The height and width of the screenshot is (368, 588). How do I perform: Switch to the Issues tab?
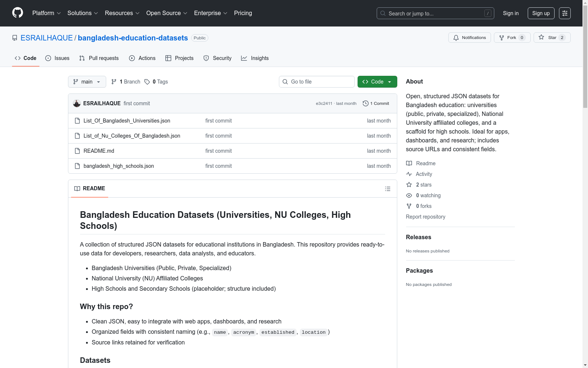pyautogui.click(x=57, y=58)
